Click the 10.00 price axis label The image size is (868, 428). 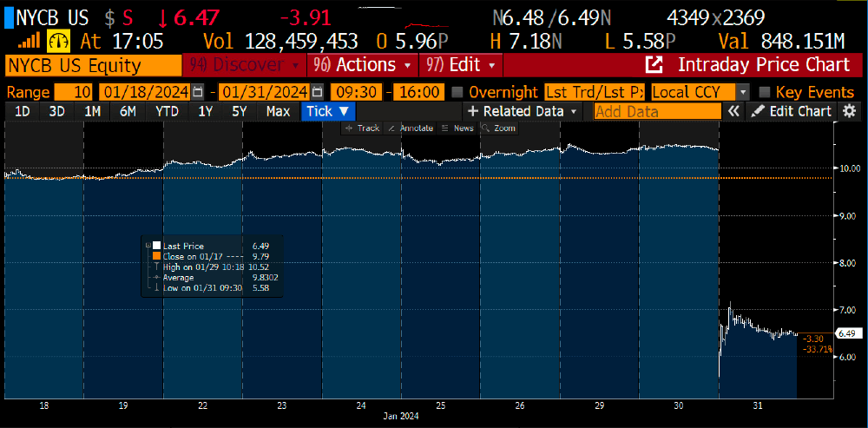[850, 168]
